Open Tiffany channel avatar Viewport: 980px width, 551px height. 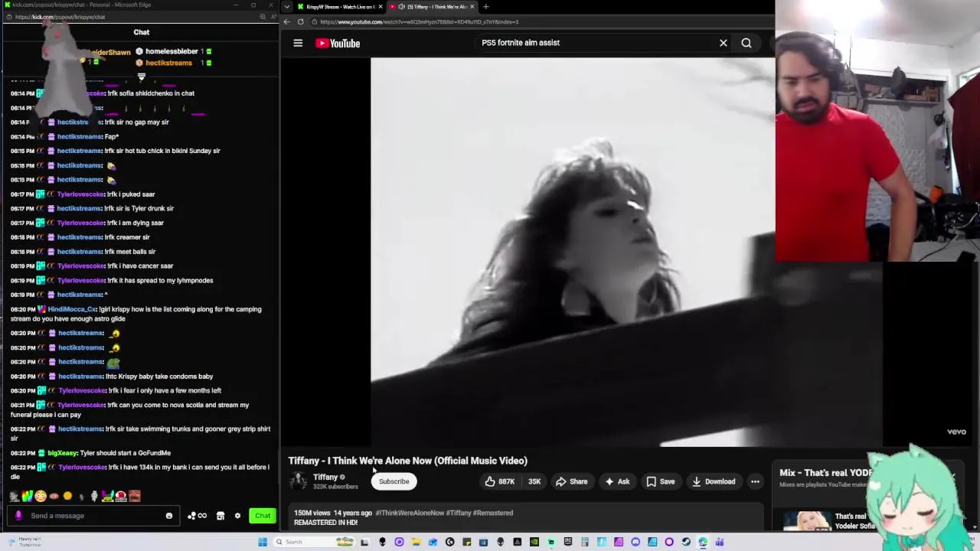(x=298, y=481)
